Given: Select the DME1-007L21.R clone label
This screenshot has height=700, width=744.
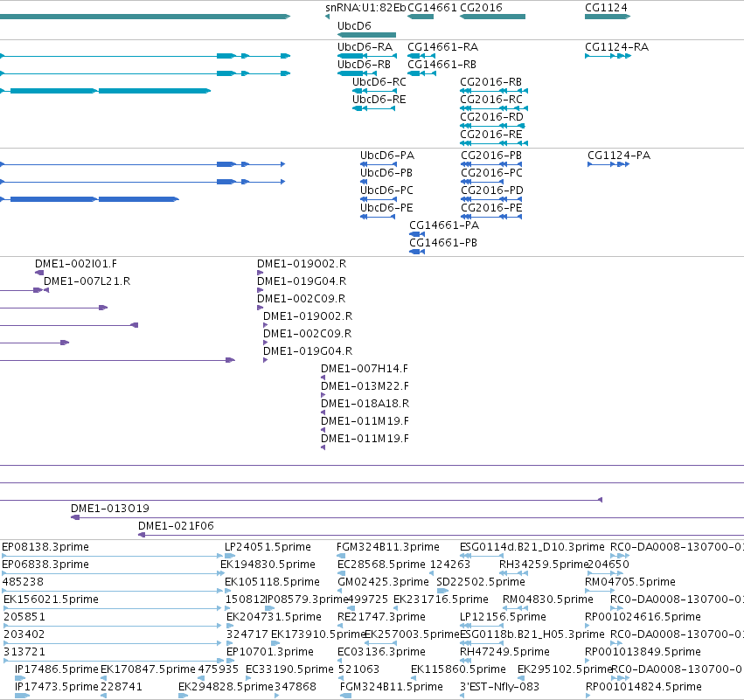Looking at the screenshot, I should click(x=87, y=281).
